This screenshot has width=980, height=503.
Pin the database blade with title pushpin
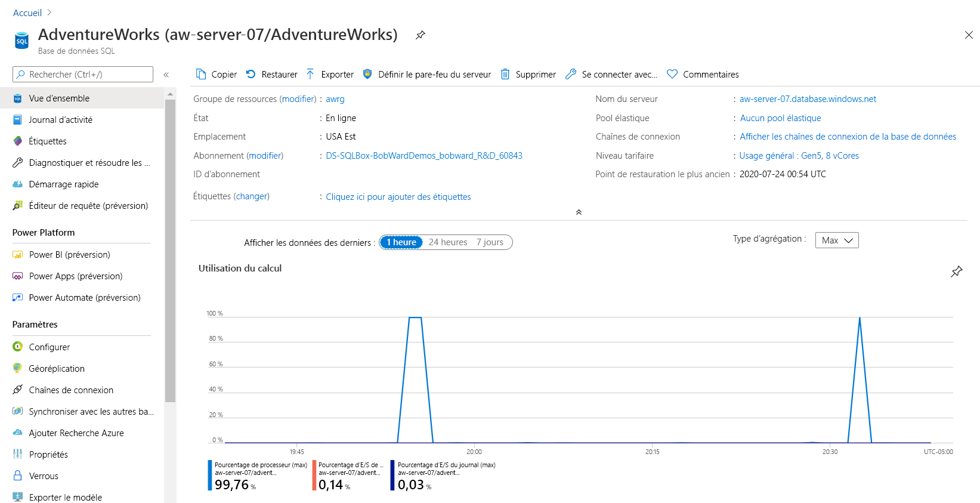(421, 35)
